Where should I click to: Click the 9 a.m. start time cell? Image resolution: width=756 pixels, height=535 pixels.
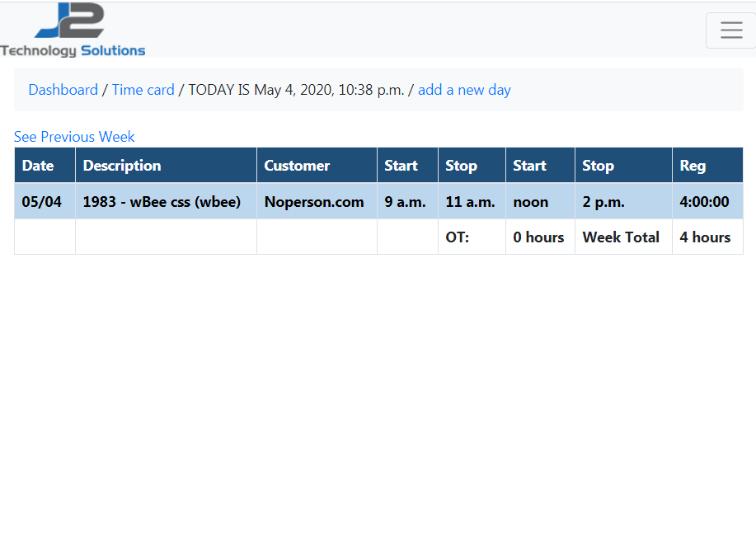[407, 201]
